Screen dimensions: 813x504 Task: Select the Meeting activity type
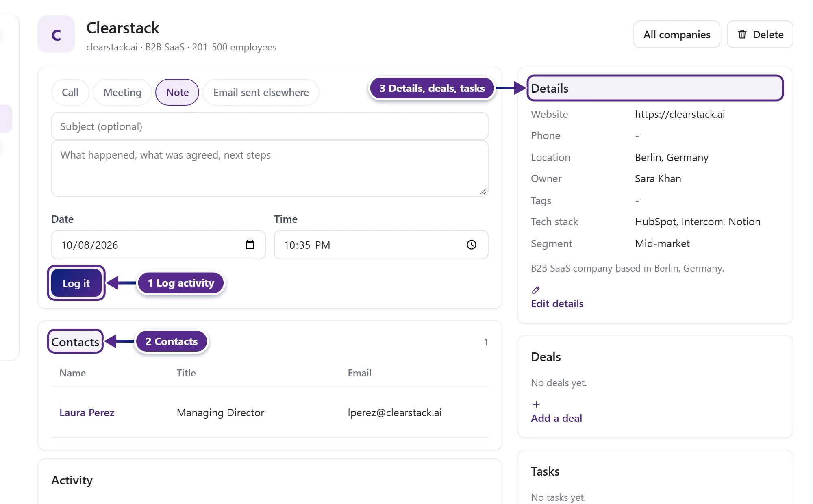122,92
